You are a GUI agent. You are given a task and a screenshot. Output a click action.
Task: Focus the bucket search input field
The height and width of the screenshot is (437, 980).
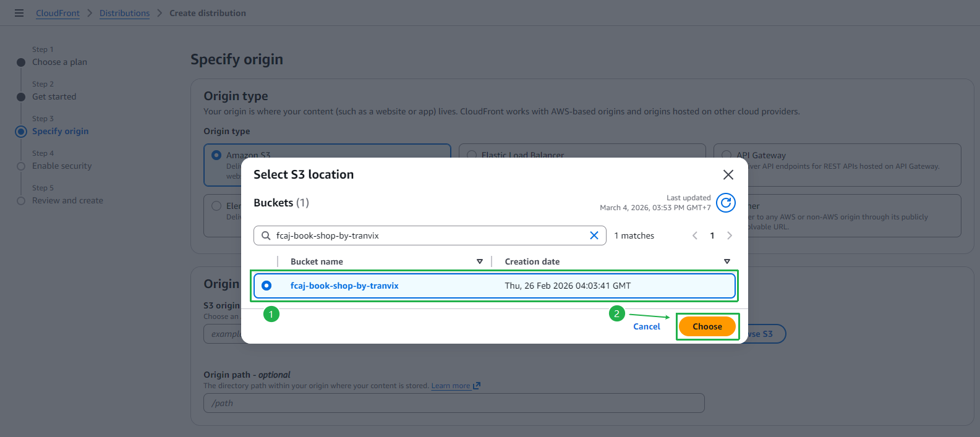[430, 235]
